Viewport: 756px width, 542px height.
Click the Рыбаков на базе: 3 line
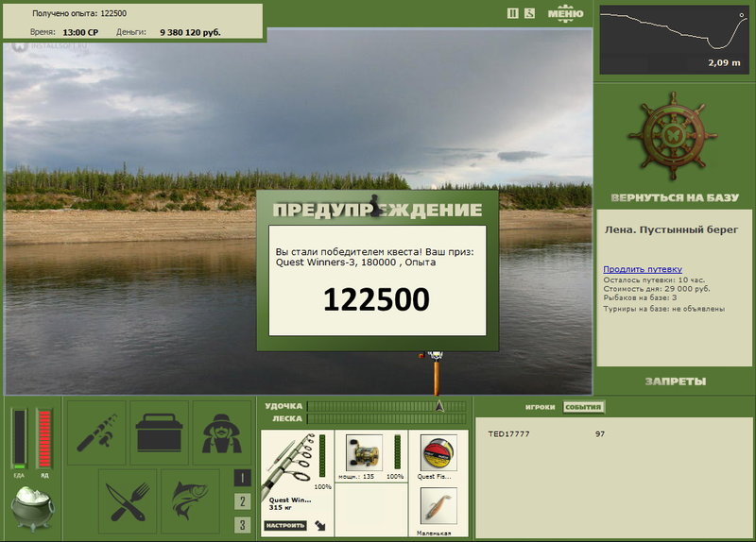[640, 297]
